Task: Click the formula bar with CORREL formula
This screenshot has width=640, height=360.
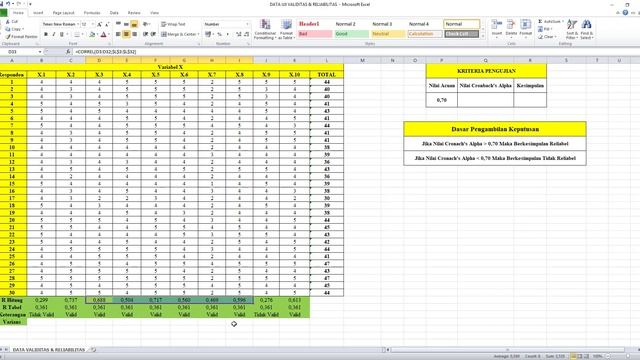Action: coord(355,52)
